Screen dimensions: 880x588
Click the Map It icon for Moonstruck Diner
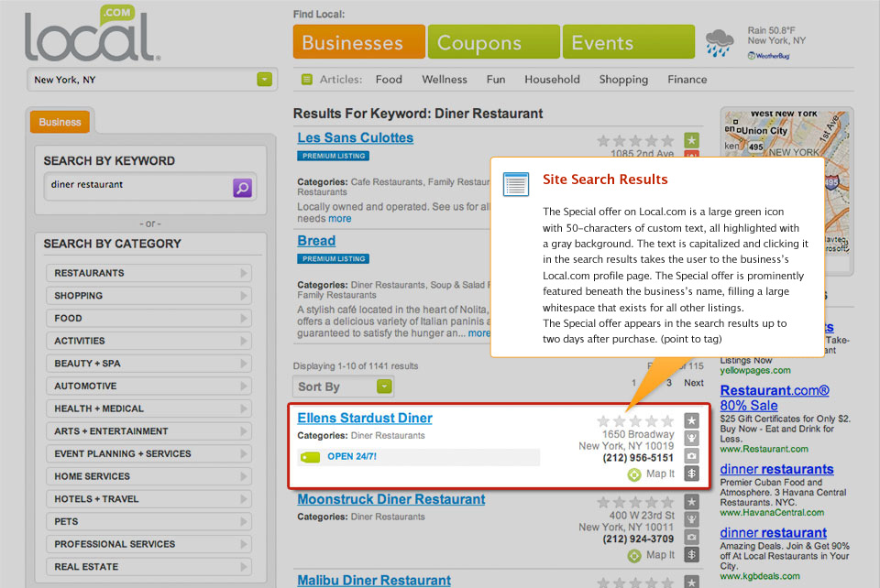pyautogui.click(x=634, y=556)
